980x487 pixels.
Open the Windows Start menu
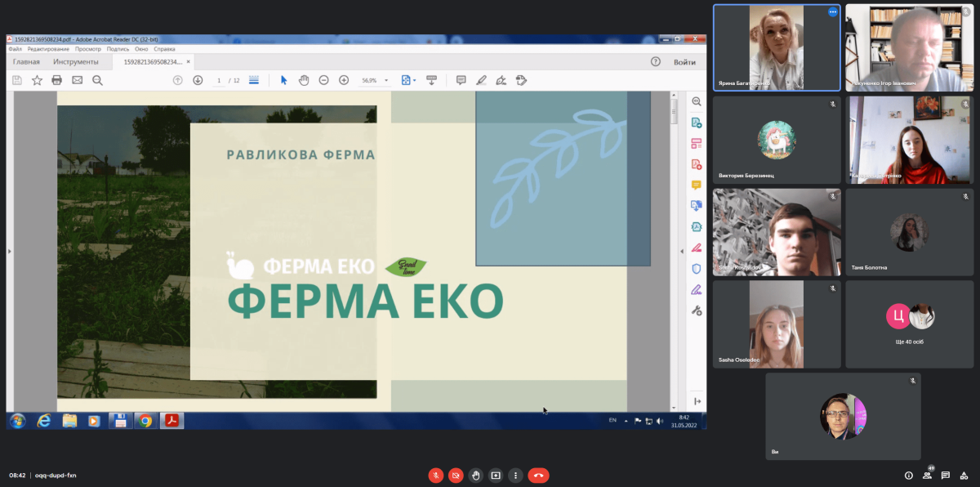(x=17, y=421)
